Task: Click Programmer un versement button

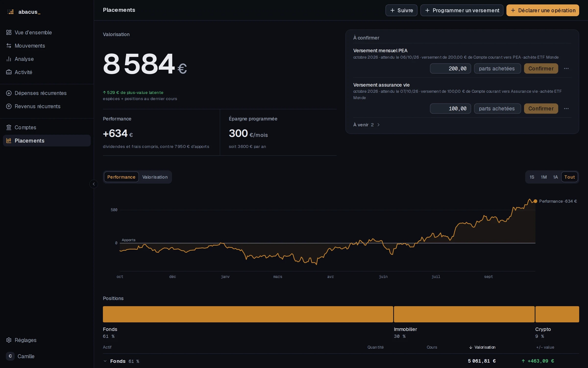Action: click(462, 10)
